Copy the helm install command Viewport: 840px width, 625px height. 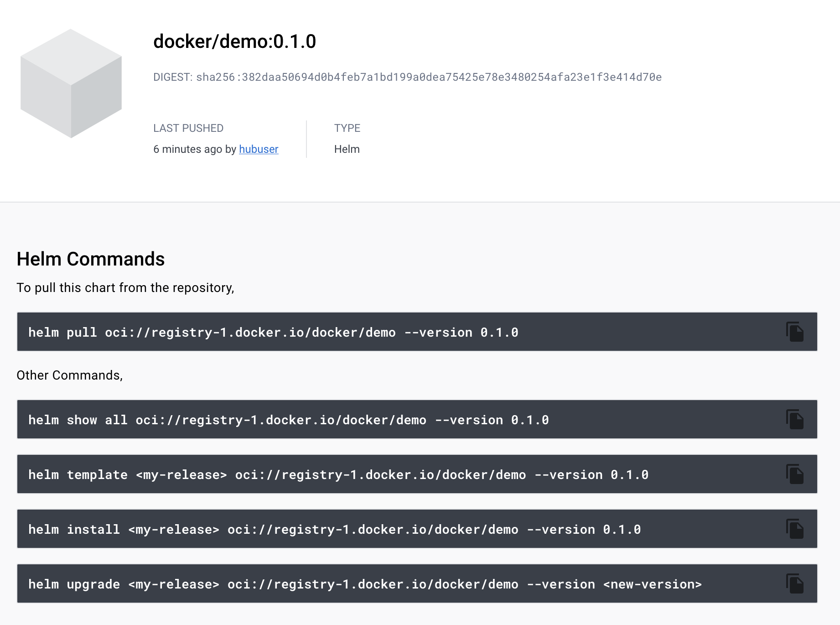[794, 529]
